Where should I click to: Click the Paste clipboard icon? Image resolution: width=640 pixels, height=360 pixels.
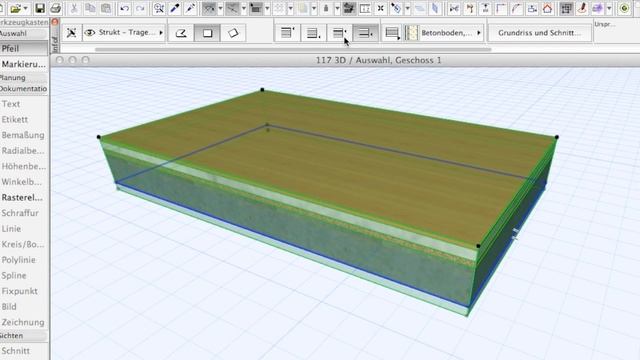point(106,8)
